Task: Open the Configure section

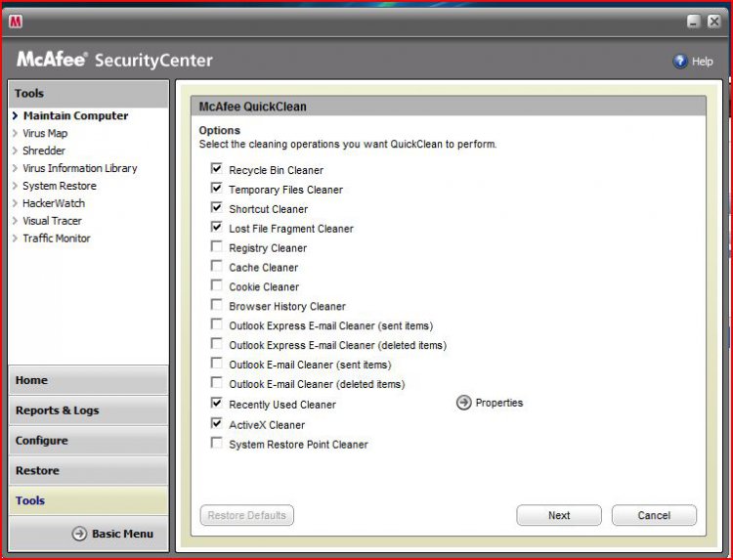Action: [88, 441]
